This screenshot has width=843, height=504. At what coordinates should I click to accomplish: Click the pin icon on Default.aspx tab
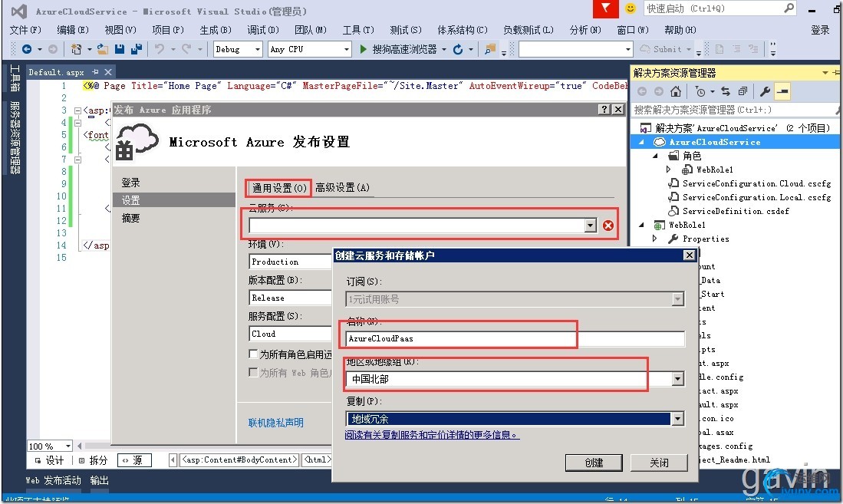pyautogui.click(x=95, y=71)
